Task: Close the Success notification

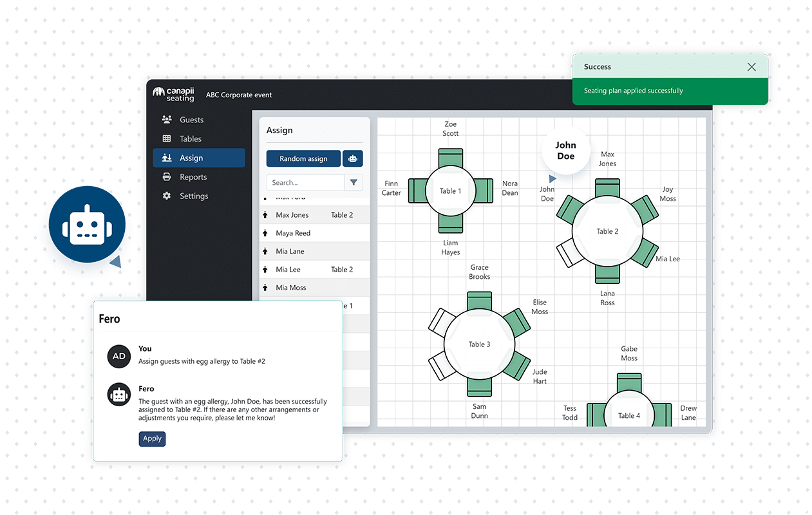Action: pos(751,67)
